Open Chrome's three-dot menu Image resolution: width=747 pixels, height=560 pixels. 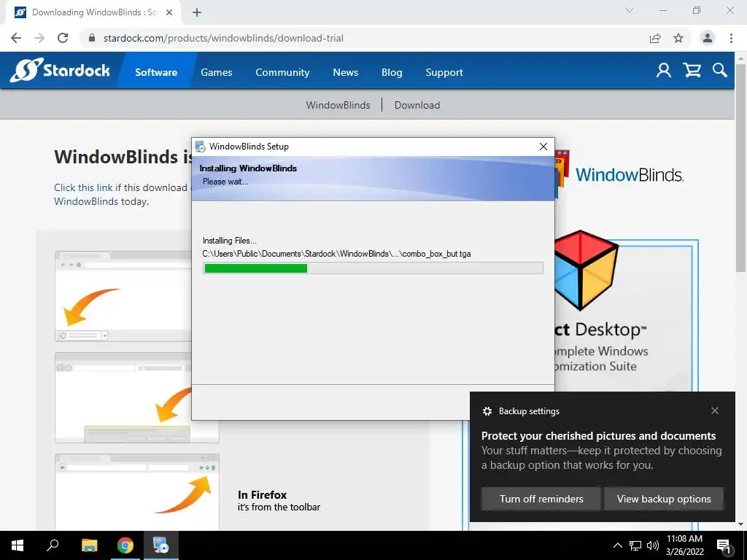click(731, 38)
